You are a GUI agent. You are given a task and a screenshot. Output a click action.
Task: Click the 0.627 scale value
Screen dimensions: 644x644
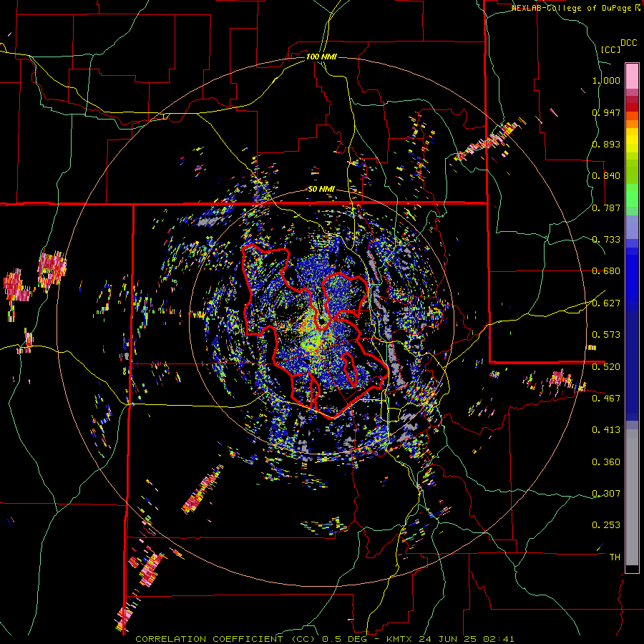tap(606, 303)
